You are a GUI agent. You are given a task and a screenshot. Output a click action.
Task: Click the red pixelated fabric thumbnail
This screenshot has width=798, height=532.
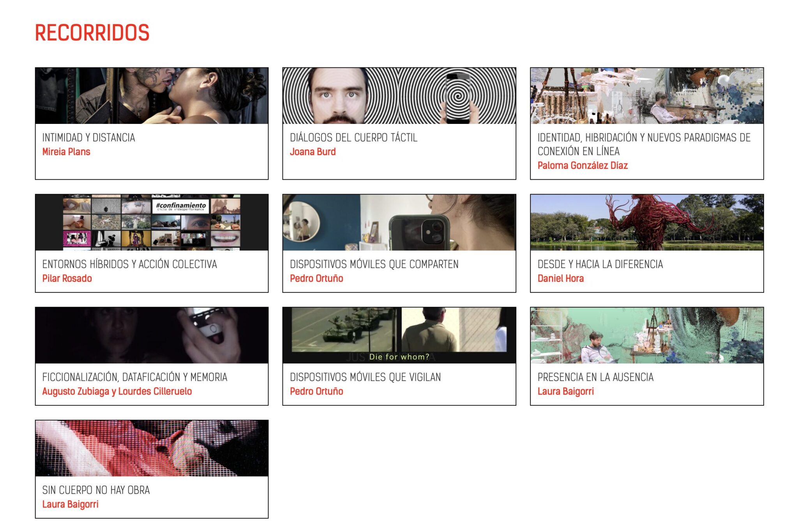pos(152,448)
